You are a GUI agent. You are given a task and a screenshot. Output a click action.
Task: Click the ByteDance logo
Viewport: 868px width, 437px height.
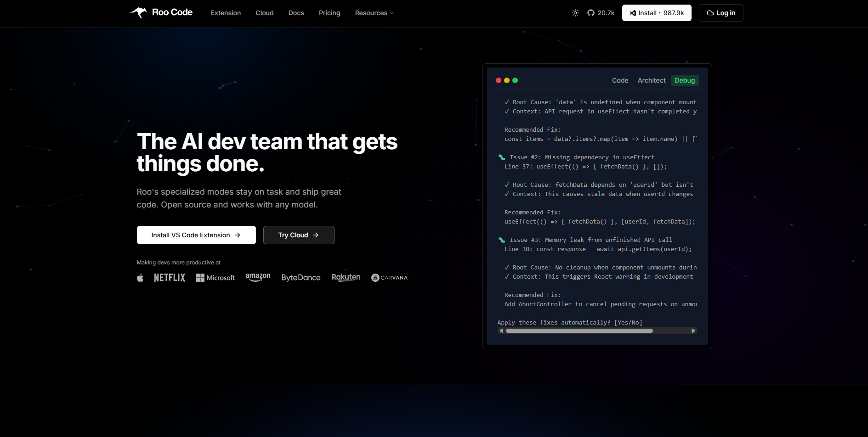pos(301,278)
